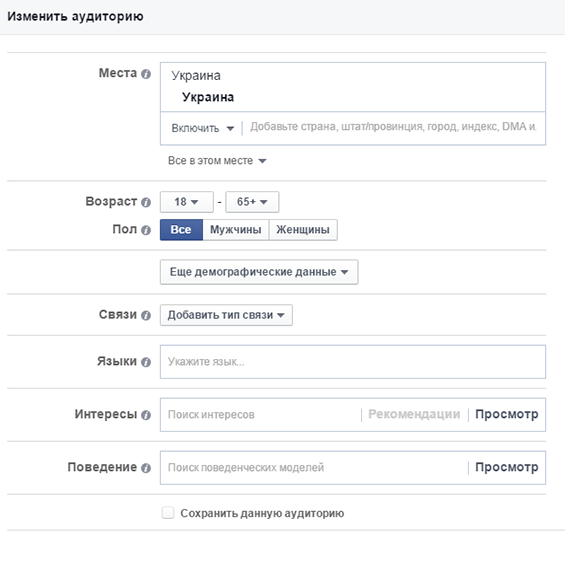Show info tooltip for Языки

[x=146, y=362]
